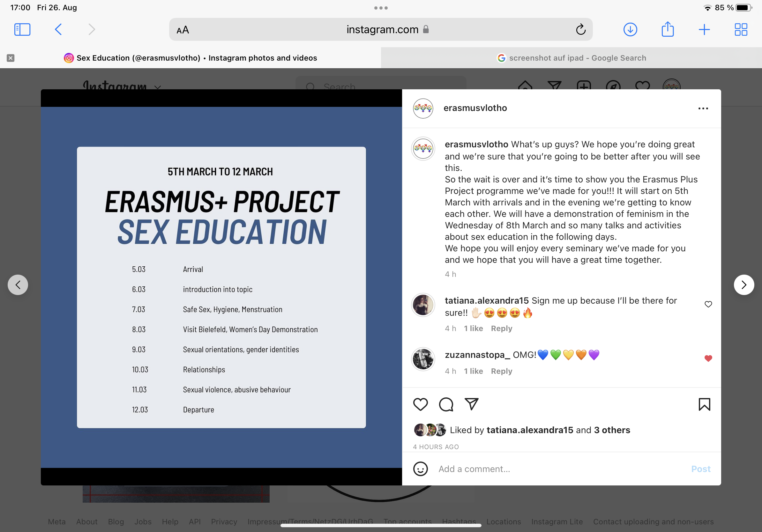Open tatiana.alexandra15 from Liked by line

(x=530, y=430)
